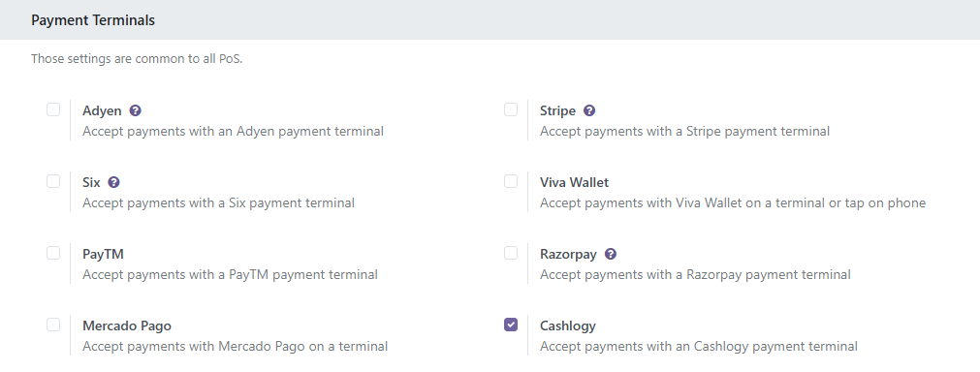The width and height of the screenshot is (980, 372).
Task: Select the Stripe setting label
Action: pyautogui.click(x=557, y=111)
